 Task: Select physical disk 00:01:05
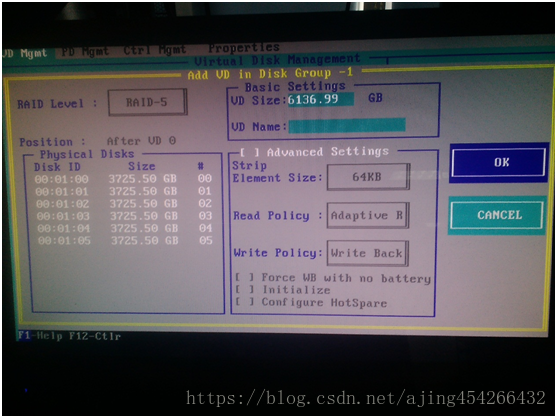tap(125, 241)
